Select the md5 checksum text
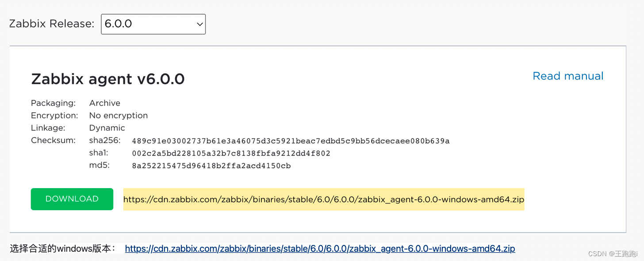 (x=211, y=165)
